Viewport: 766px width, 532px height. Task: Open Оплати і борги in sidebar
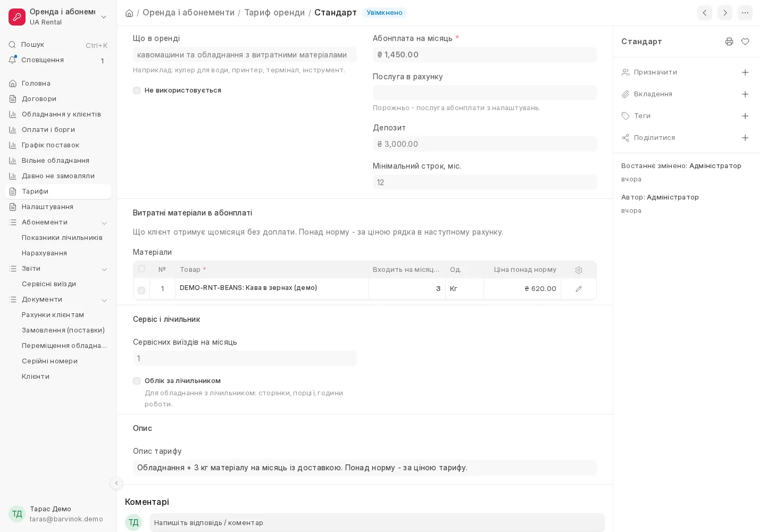point(58,130)
